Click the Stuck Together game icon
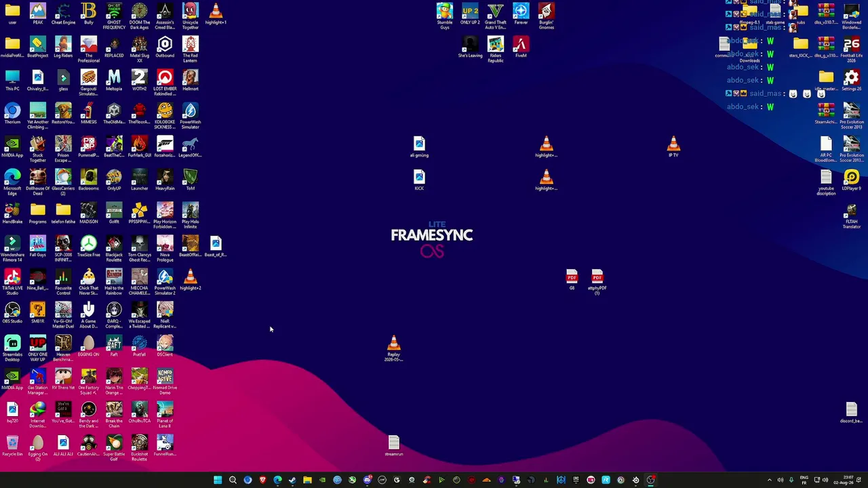868x488 pixels. (37, 149)
